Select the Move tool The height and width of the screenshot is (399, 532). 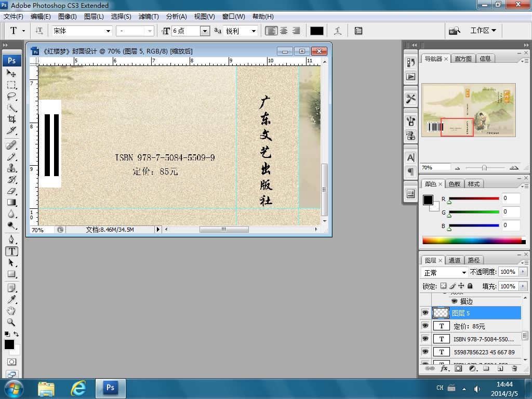pos(11,73)
